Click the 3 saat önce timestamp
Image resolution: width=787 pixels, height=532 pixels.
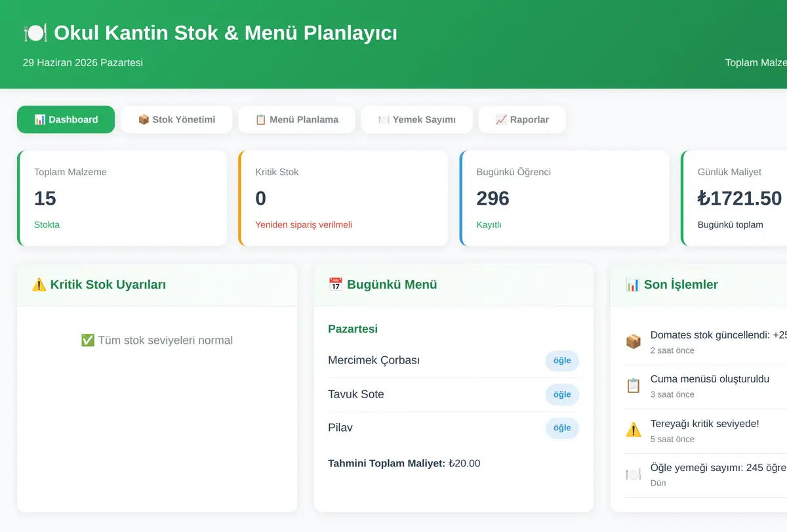672,394
